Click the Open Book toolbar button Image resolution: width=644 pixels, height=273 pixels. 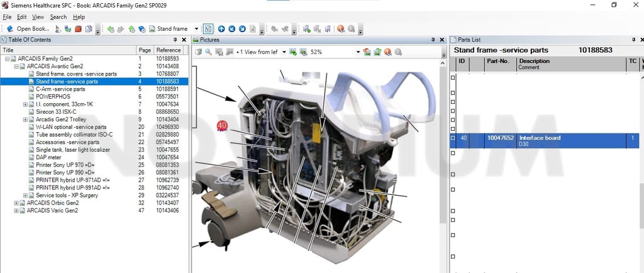(28, 29)
